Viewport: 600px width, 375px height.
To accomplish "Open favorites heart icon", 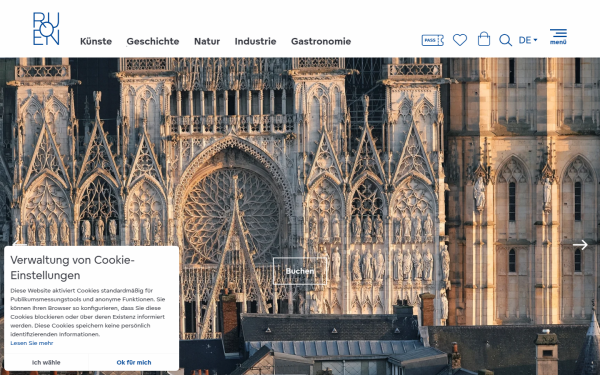I will coord(460,40).
